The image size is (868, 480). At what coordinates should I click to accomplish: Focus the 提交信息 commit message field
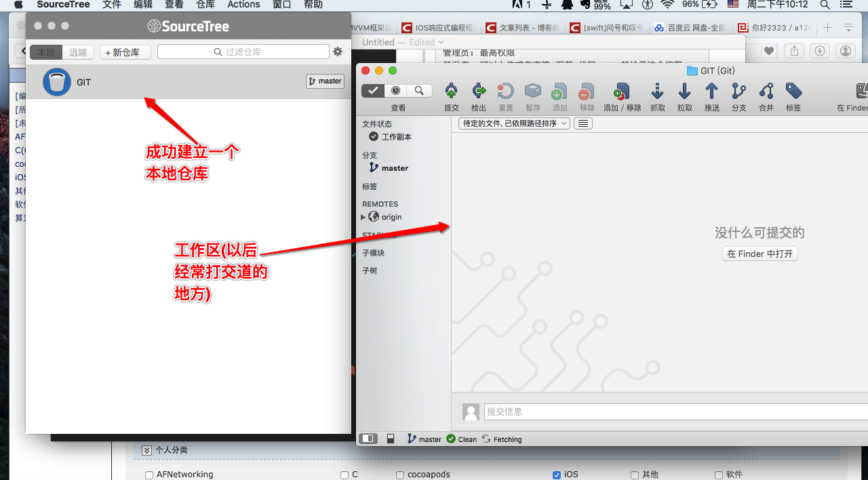[x=676, y=412]
